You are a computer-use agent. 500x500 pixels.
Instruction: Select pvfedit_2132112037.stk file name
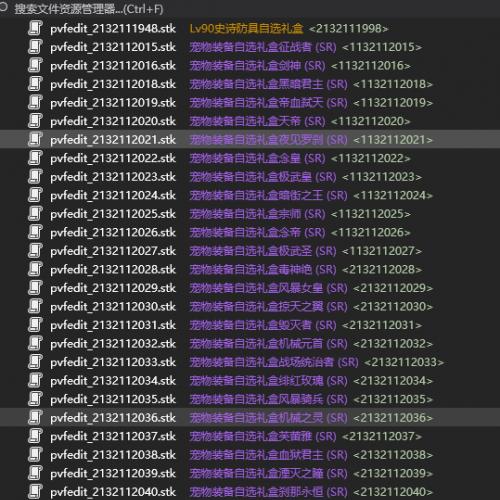tap(113, 436)
